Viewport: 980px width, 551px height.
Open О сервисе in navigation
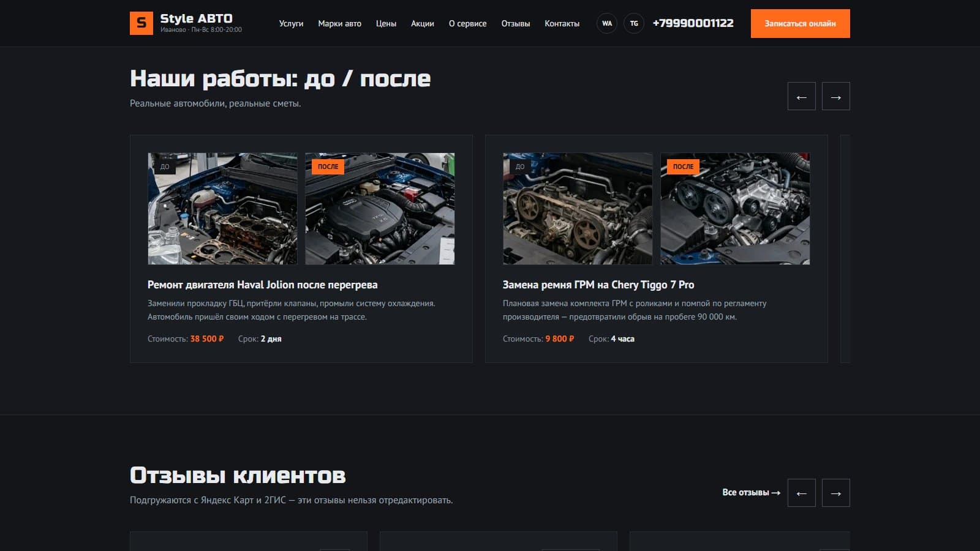pos(467,23)
